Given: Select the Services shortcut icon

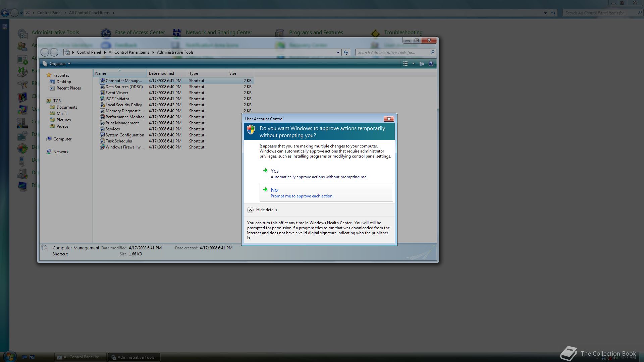Looking at the screenshot, I should (102, 129).
